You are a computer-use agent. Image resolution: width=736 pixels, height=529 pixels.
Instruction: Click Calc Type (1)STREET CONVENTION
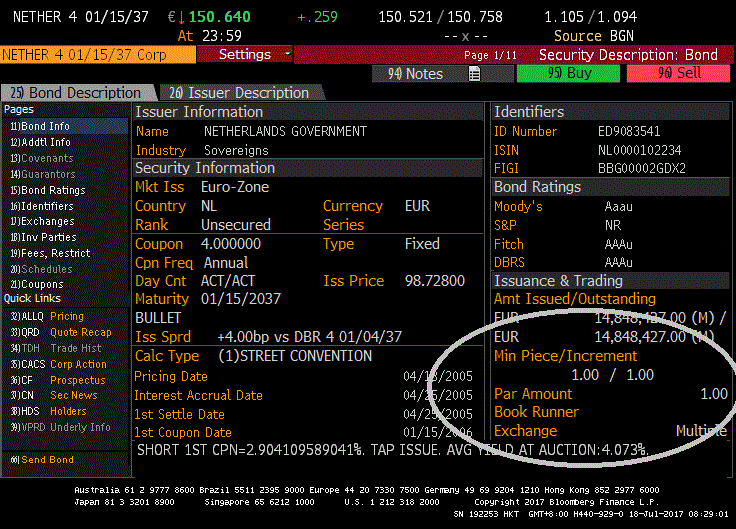click(x=295, y=356)
